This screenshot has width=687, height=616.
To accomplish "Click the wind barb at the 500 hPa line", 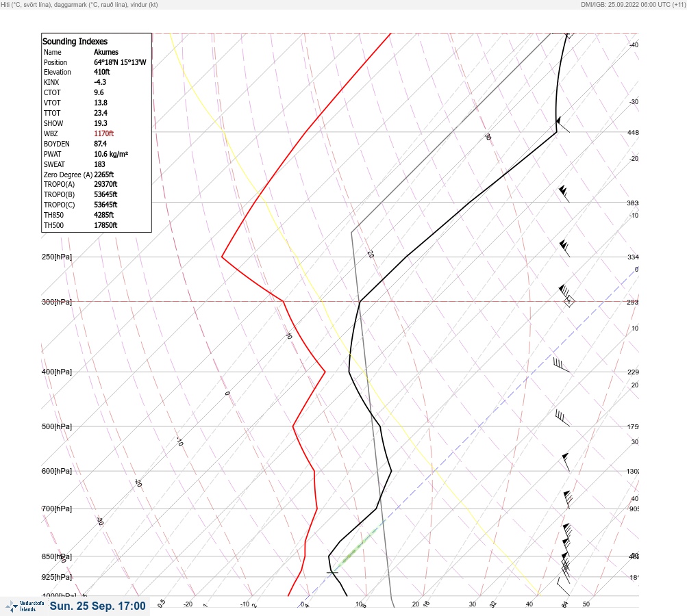I will coord(562,418).
